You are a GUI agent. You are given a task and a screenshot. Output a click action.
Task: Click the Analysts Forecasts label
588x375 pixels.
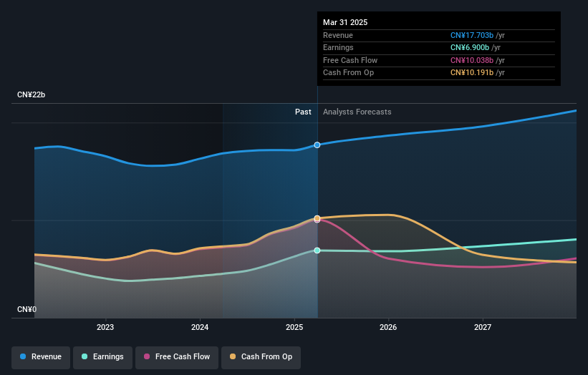point(357,112)
